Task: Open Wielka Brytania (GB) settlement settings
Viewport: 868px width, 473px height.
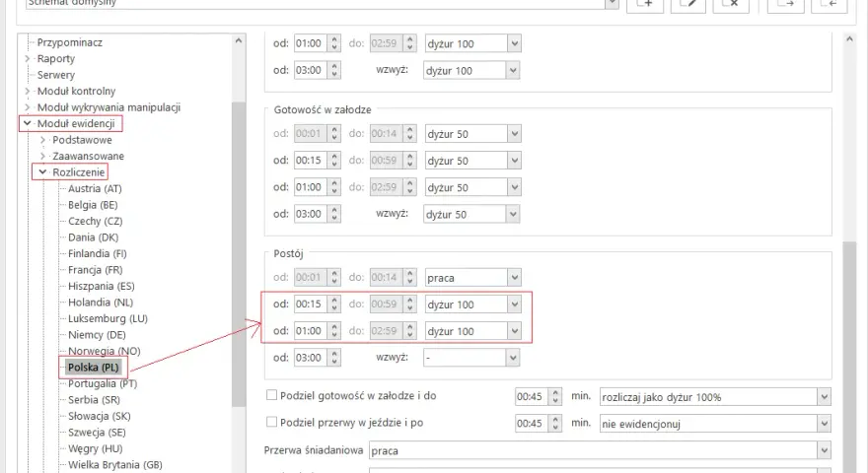Action: tap(115, 465)
